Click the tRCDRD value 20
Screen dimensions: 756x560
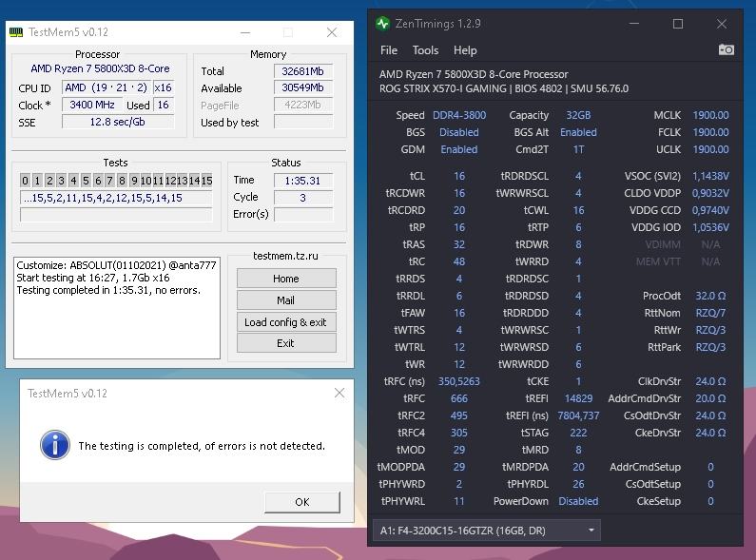459,210
